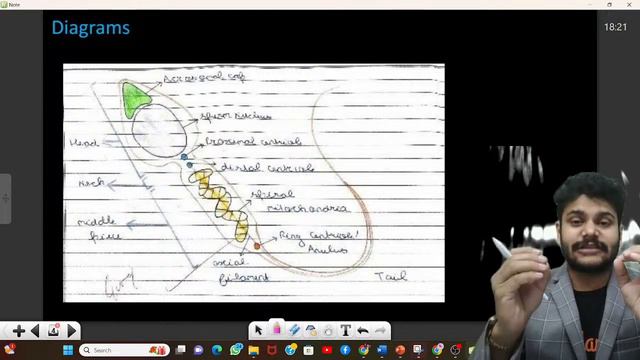640x360 pixels.
Task: Open PowerPoint from the taskbar
Action: point(400,350)
